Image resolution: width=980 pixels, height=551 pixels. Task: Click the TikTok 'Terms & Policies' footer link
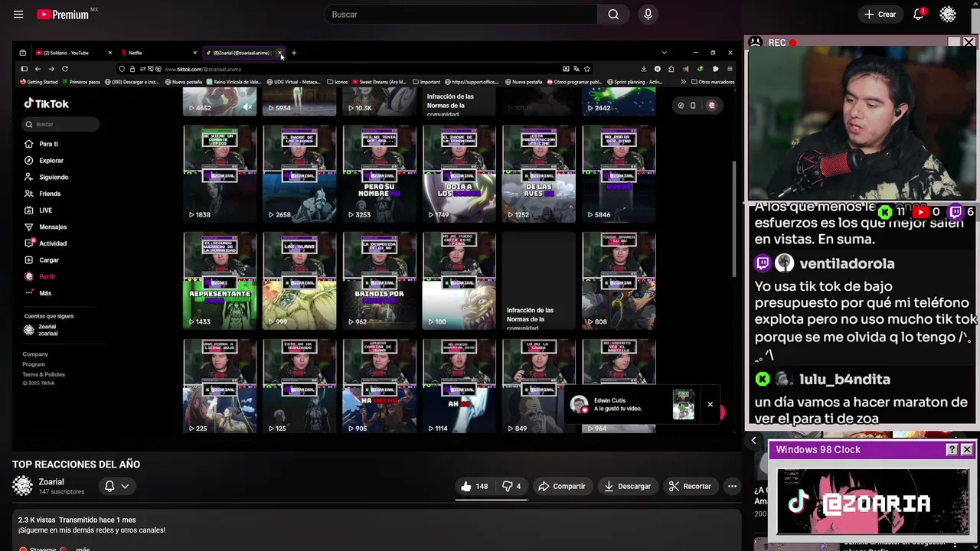pos(44,374)
